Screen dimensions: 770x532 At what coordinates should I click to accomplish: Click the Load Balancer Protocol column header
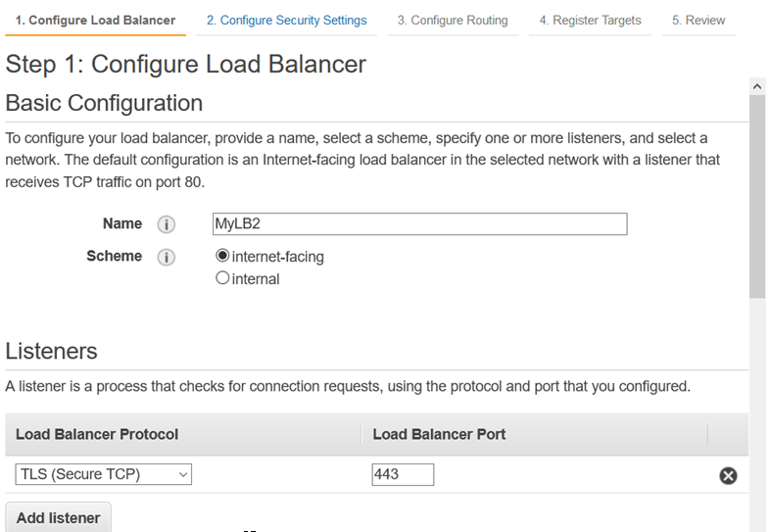point(97,434)
